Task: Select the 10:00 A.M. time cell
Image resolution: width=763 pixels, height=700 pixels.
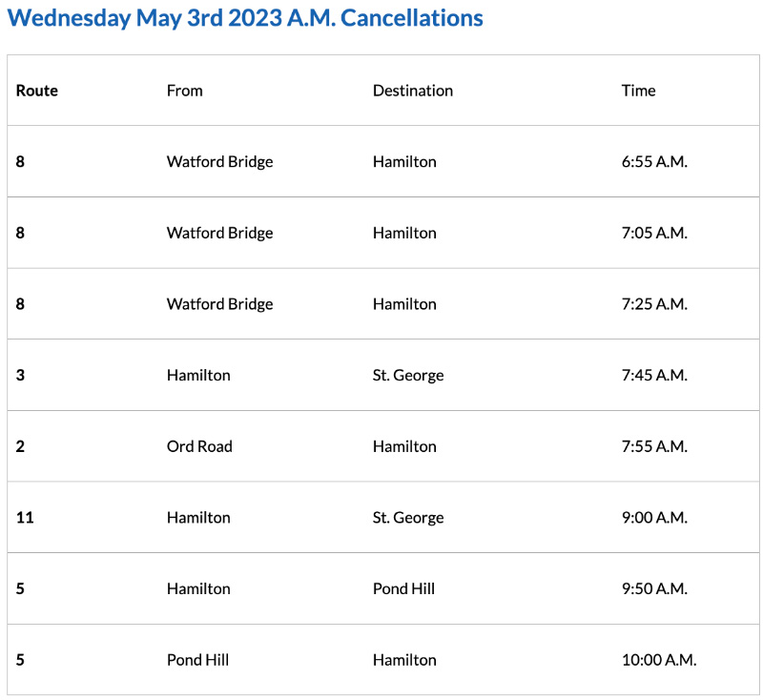Action: click(x=658, y=660)
